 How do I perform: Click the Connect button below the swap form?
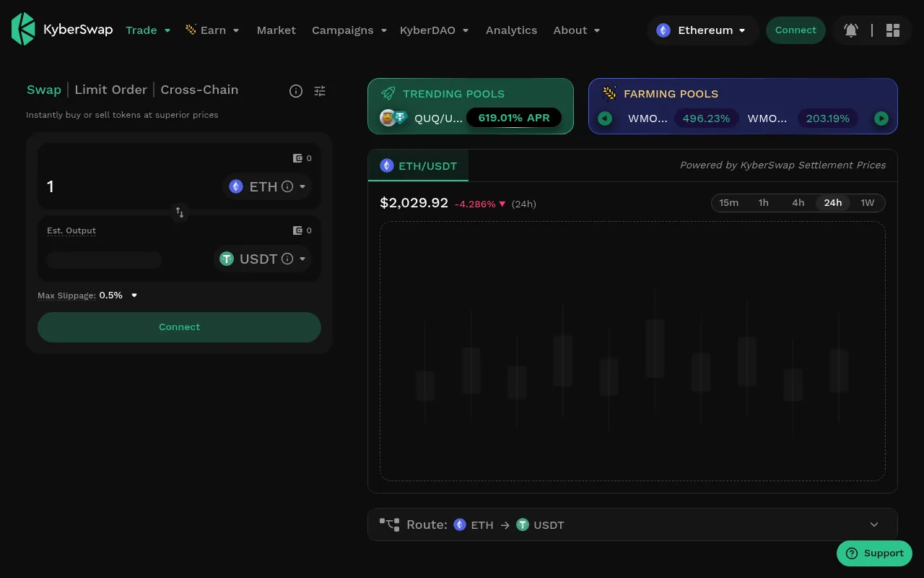tap(179, 327)
